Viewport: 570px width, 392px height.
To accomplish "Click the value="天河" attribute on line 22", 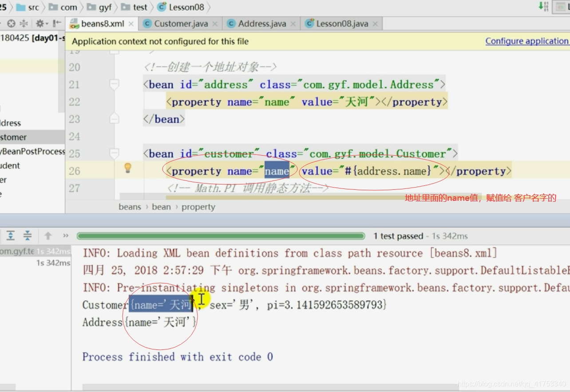I will point(341,102).
